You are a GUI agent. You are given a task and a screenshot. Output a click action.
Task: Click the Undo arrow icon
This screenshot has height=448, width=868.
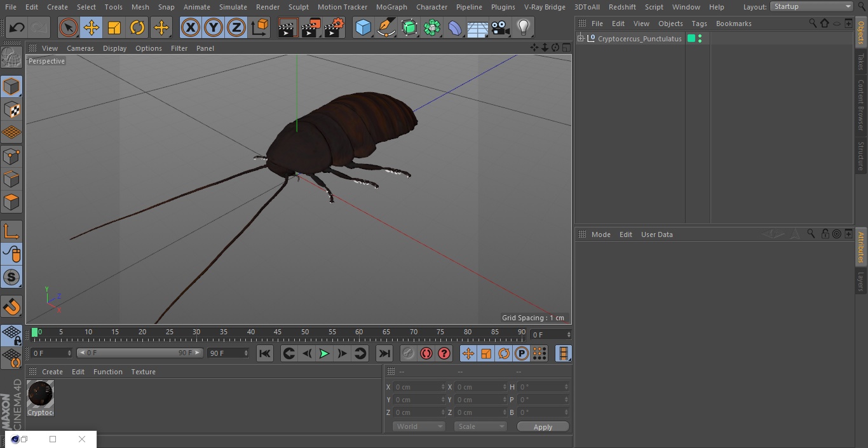(17, 27)
